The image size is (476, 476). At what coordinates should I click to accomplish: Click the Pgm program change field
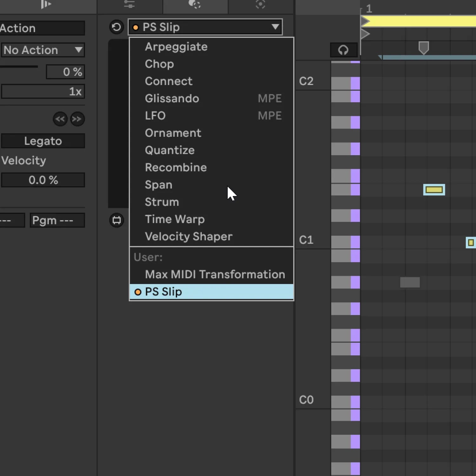pyautogui.click(x=57, y=220)
